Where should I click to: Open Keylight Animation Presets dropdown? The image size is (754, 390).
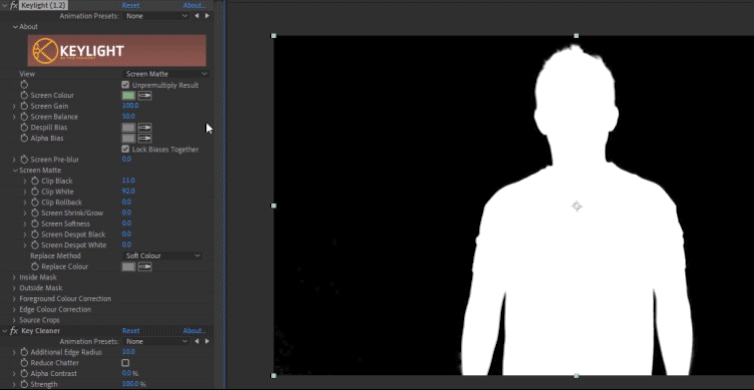point(156,16)
